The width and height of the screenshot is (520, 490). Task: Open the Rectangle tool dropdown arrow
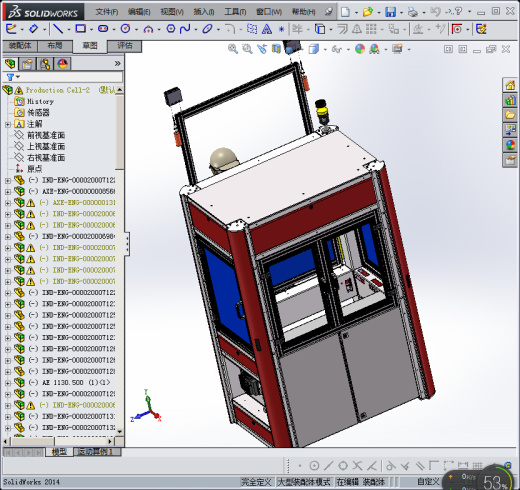[x=91, y=30]
